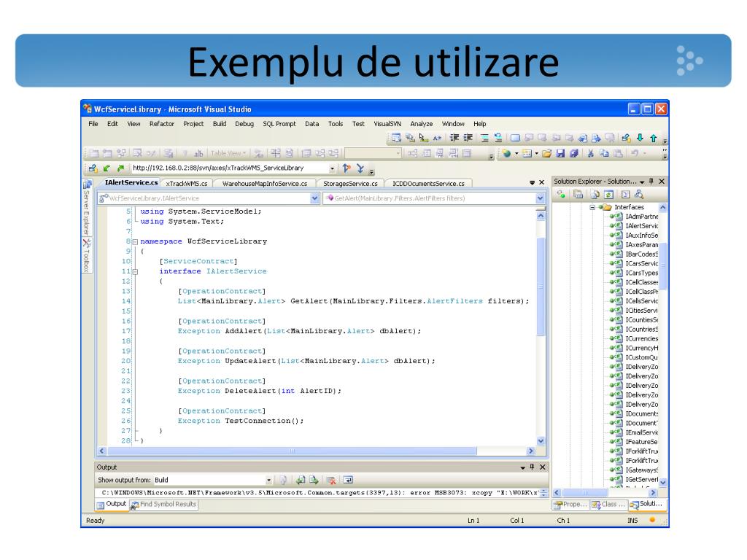Click the Undo arrow icon
747x560 pixels.
pos(635,153)
